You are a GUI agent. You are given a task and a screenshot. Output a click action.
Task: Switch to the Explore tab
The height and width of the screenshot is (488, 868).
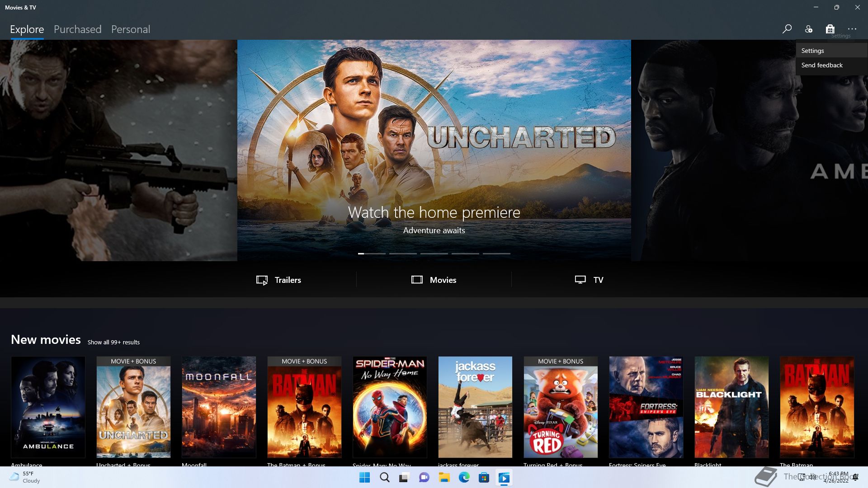[27, 29]
